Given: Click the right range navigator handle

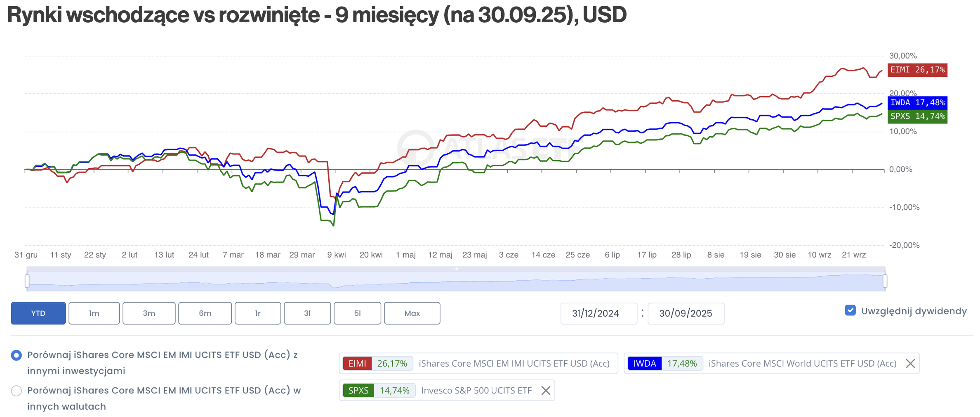Looking at the screenshot, I should (x=885, y=281).
